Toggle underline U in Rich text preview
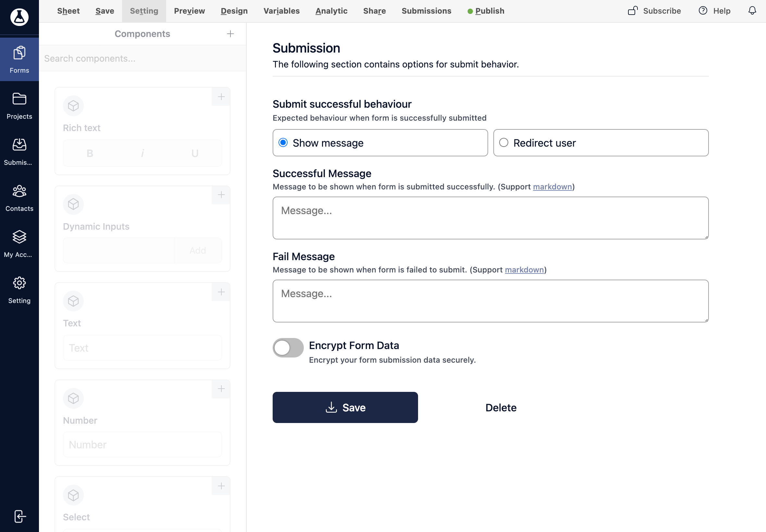Viewport: 766px width, 532px height. 195,153
